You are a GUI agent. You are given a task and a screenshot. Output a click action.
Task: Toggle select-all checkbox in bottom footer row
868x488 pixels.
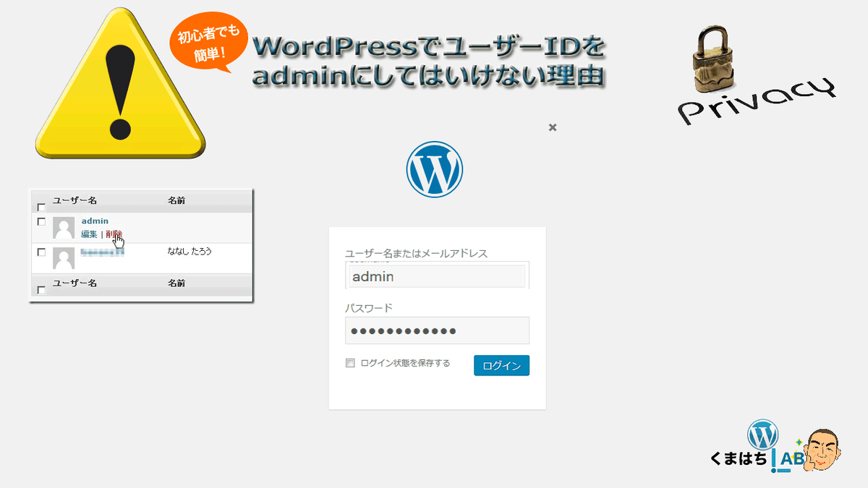(41, 291)
